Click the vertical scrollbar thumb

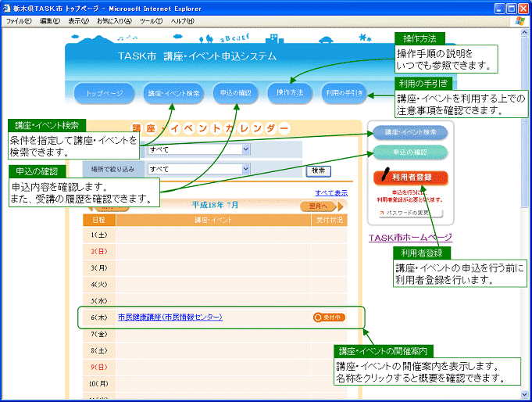click(524, 122)
